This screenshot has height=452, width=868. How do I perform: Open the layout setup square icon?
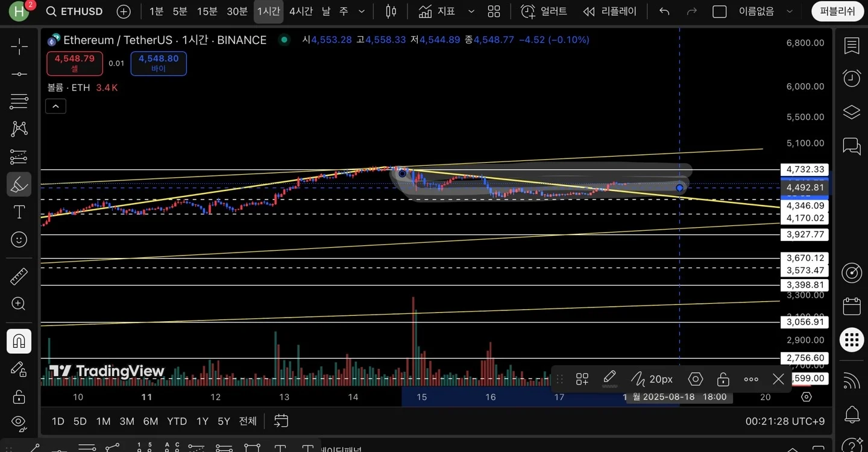click(720, 11)
